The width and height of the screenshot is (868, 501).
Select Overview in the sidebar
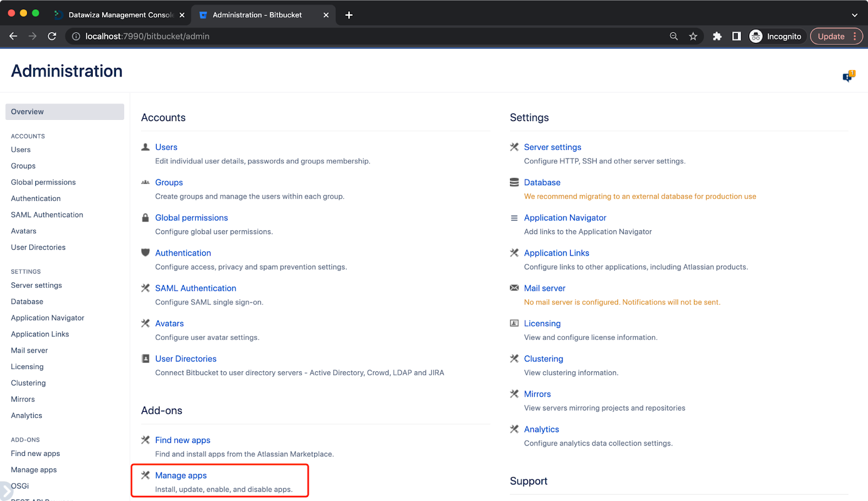click(x=65, y=112)
